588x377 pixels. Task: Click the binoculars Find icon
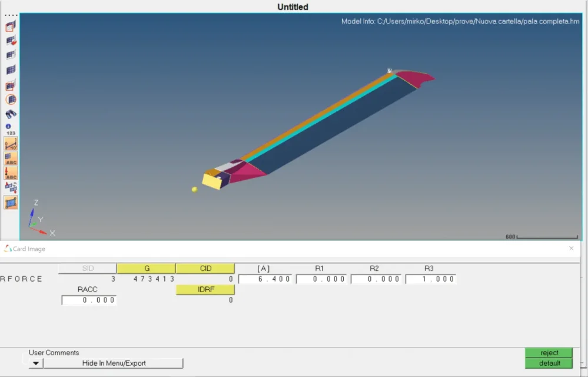(x=11, y=114)
